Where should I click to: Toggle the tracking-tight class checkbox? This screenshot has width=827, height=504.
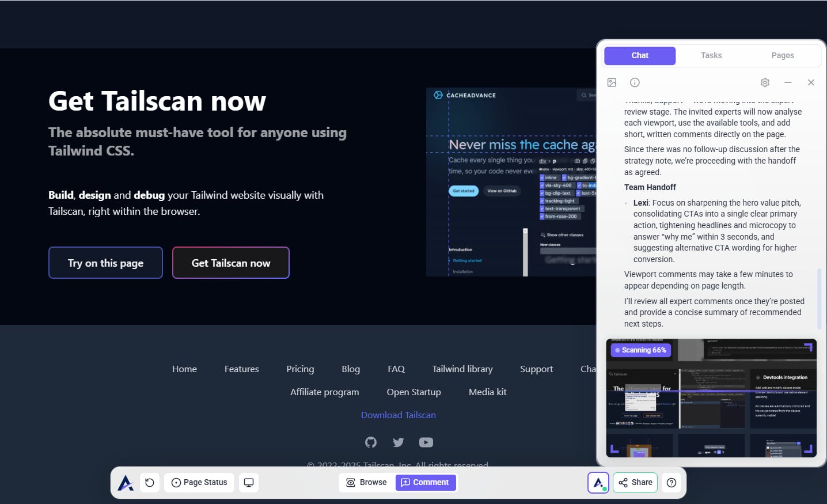click(x=543, y=201)
